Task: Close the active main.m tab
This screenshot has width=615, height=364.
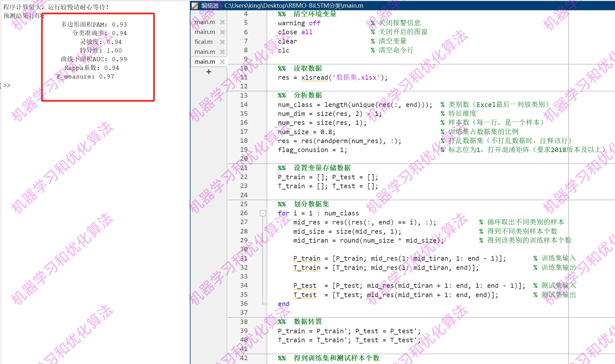Action: (x=222, y=61)
